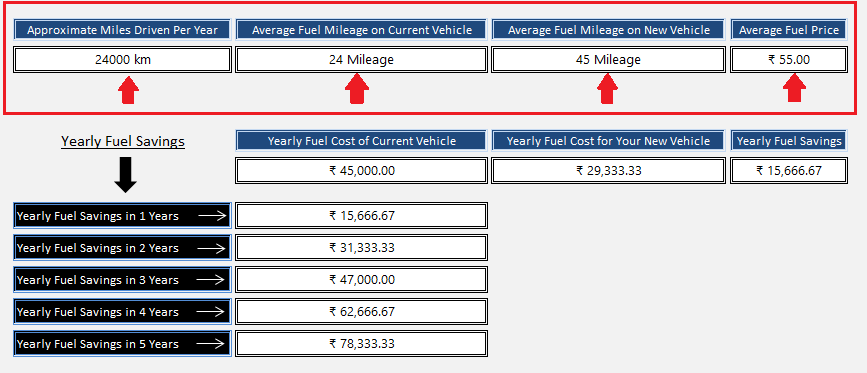Select the ₹ 31,333.33 savings value
867x373 pixels.
361,248
